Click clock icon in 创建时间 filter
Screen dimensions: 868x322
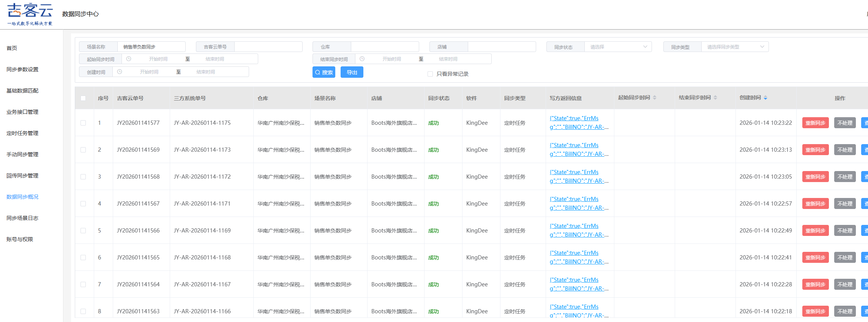[120, 72]
